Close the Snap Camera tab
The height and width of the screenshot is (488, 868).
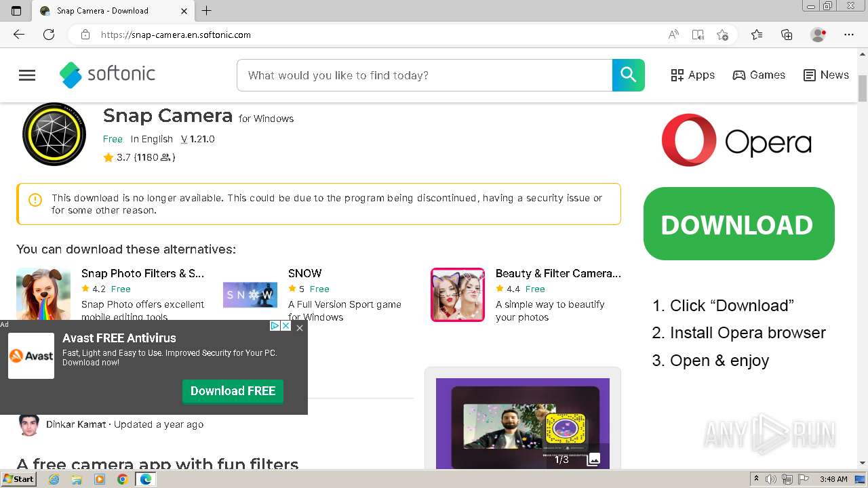(184, 11)
